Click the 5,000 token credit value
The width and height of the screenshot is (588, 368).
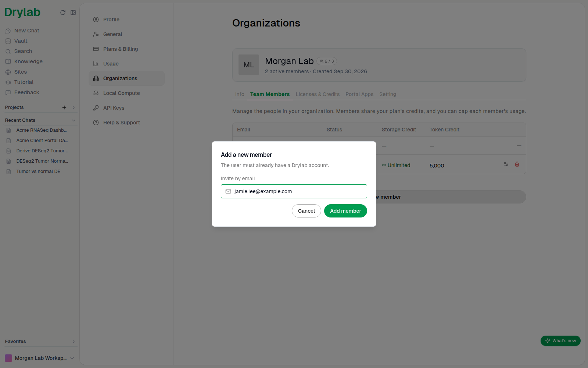click(437, 166)
